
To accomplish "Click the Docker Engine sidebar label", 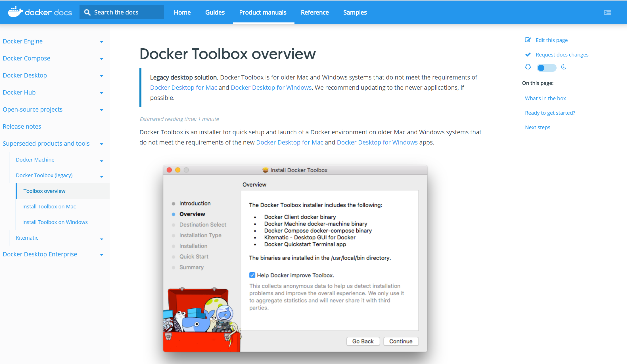I will coord(23,41).
